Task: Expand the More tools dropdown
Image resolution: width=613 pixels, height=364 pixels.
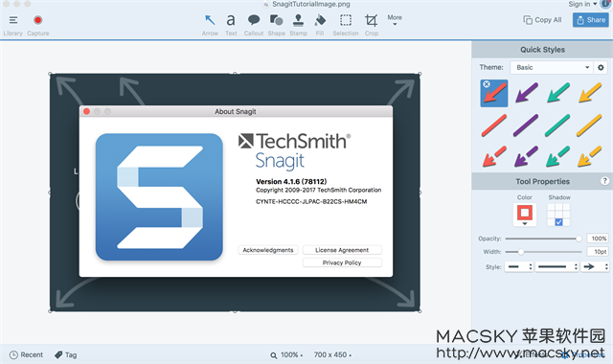Action: point(395,20)
